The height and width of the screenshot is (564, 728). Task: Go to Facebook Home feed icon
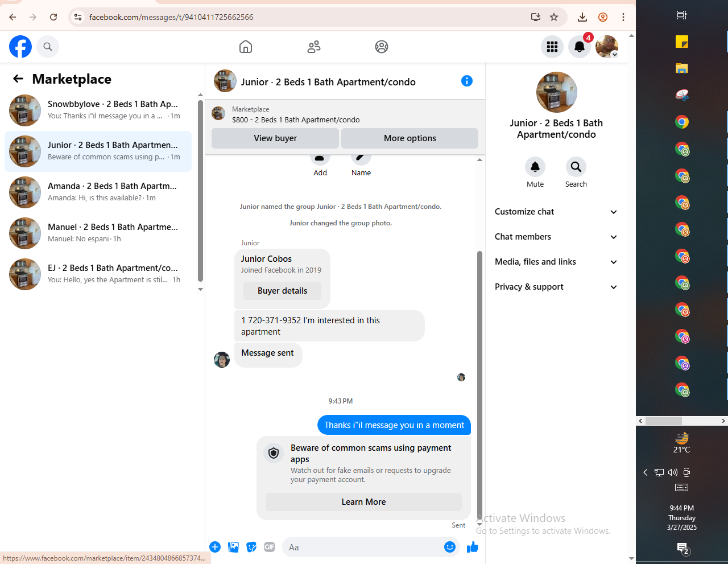(x=246, y=47)
